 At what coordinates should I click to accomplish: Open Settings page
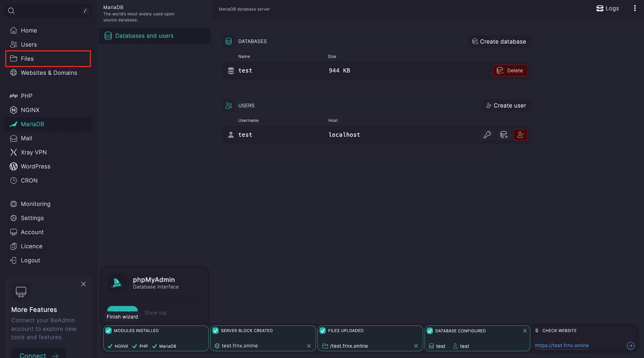click(49, 218)
